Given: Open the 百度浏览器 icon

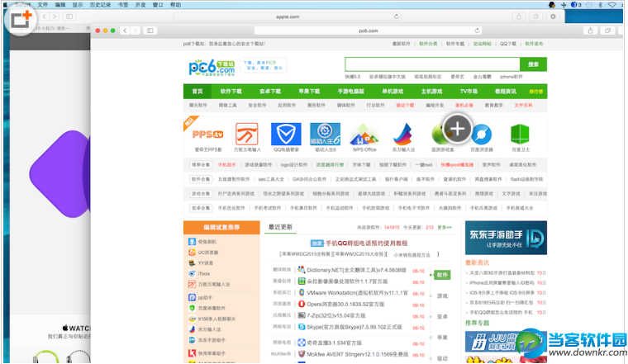Looking at the screenshot, I should point(482,135).
